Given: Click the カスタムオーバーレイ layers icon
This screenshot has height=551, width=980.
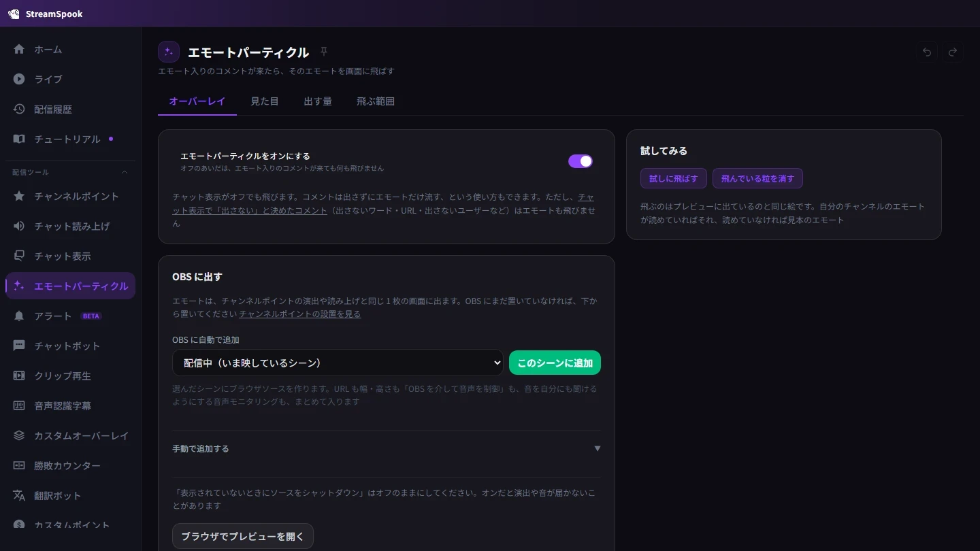Looking at the screenshot, I should 19,435.
